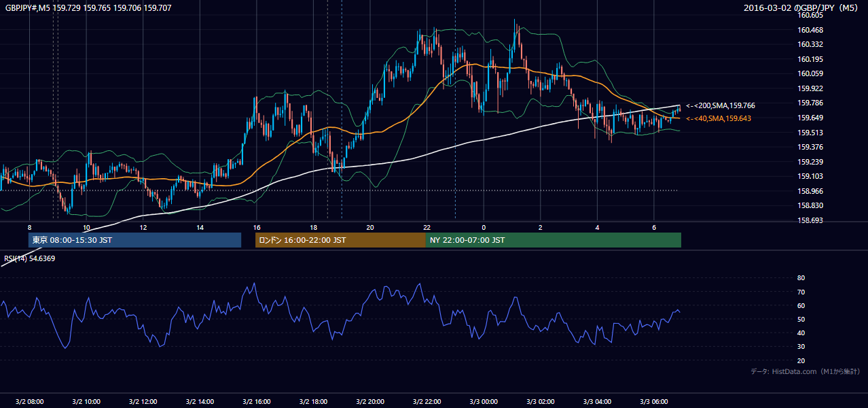
Task: Click RSI level 70 on the scale
Action: (801, 292)
